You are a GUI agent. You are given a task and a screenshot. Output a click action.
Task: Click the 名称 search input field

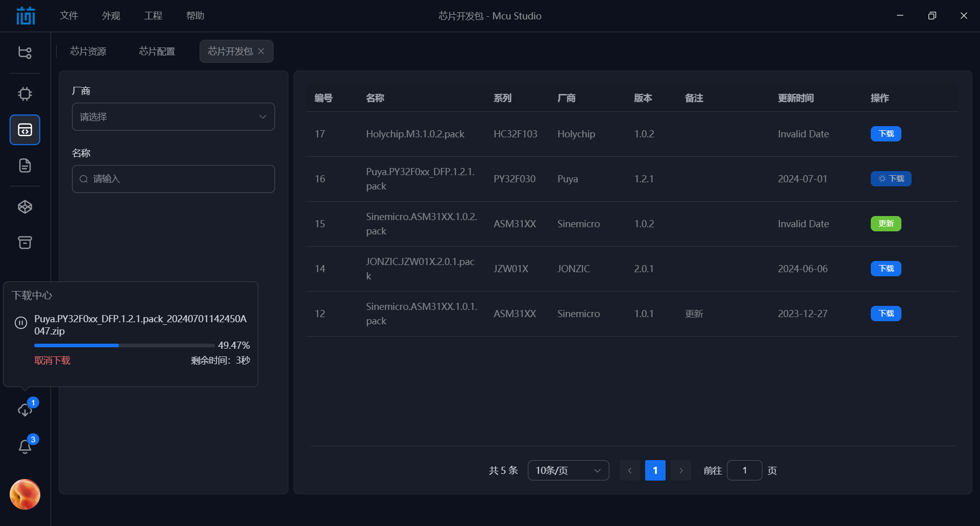pyautogui.click(x=173, y=179)
